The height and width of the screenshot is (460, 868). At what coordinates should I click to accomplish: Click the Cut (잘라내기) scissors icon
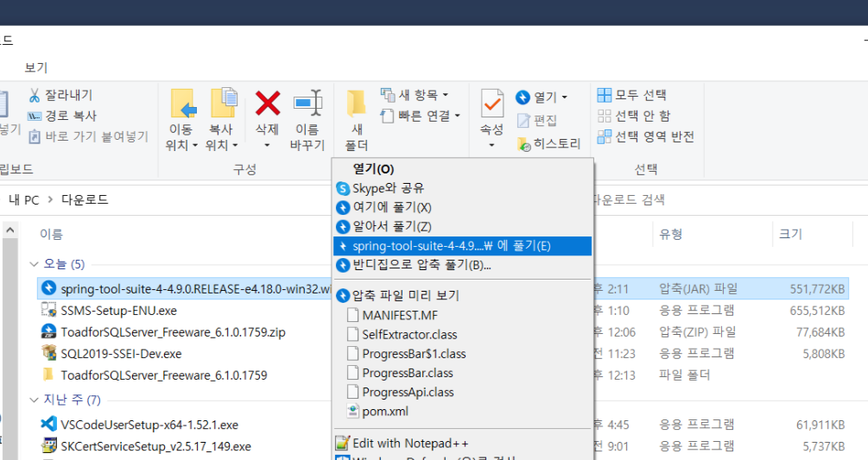pyautogui.click(x=35, y=95)
